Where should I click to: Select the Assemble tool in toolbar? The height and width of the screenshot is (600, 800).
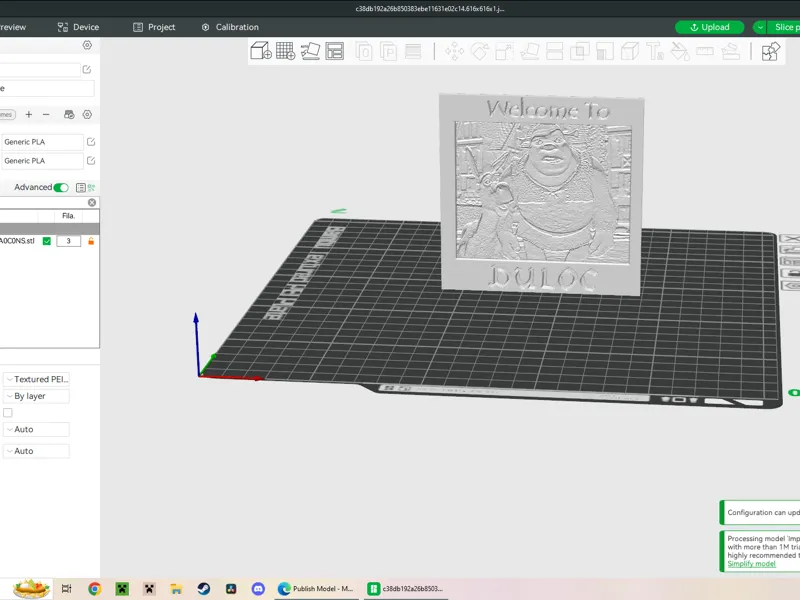point(730,52)
